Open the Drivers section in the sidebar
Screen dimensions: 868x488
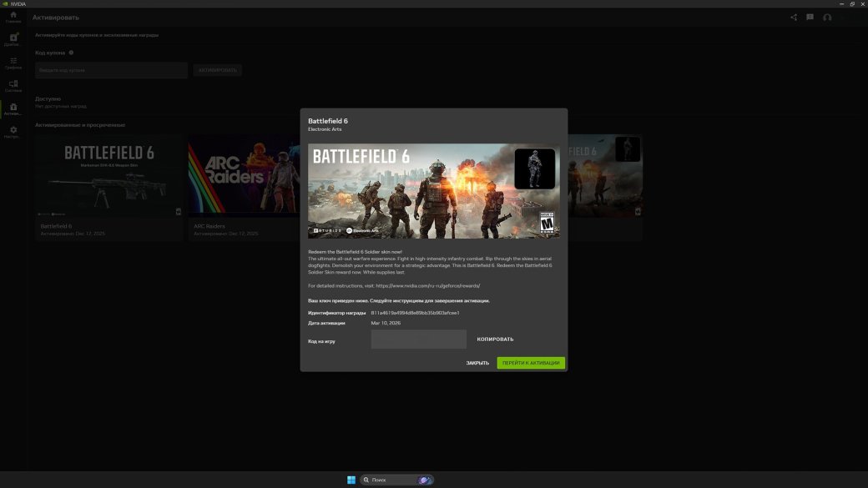point(13,40)
